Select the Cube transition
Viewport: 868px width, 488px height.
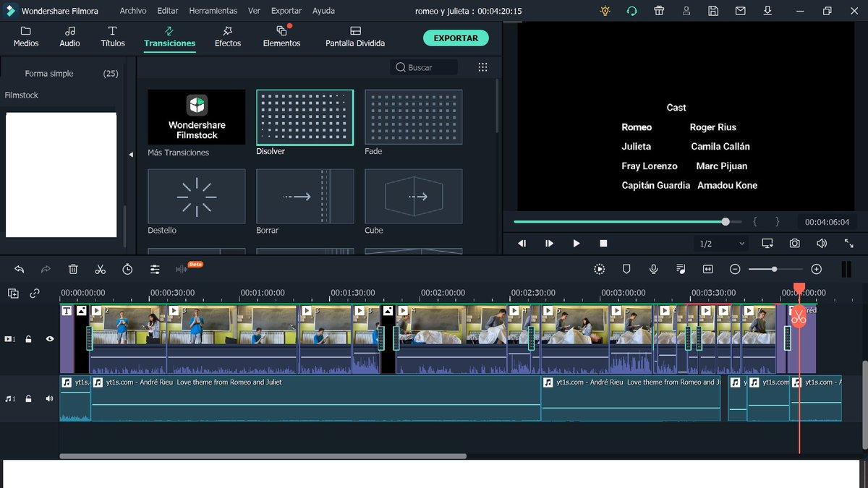414,197
